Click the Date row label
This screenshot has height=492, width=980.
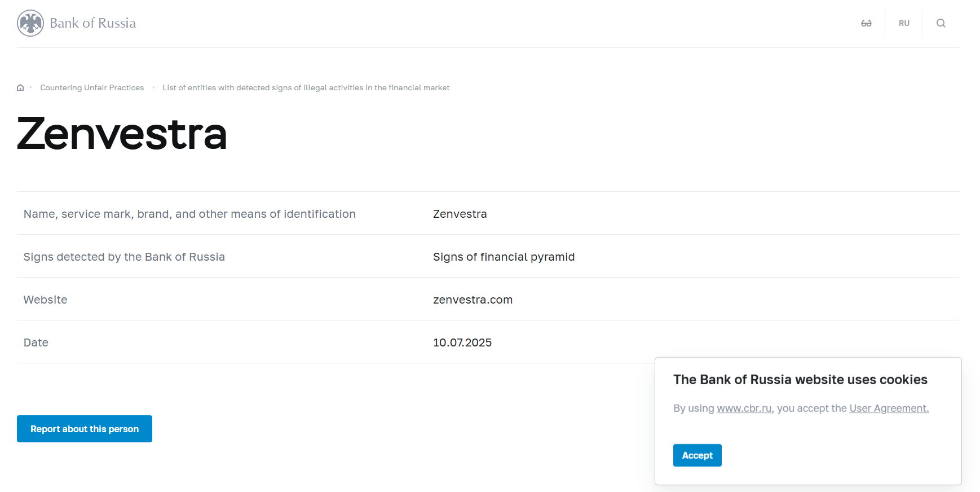(36, 342)
